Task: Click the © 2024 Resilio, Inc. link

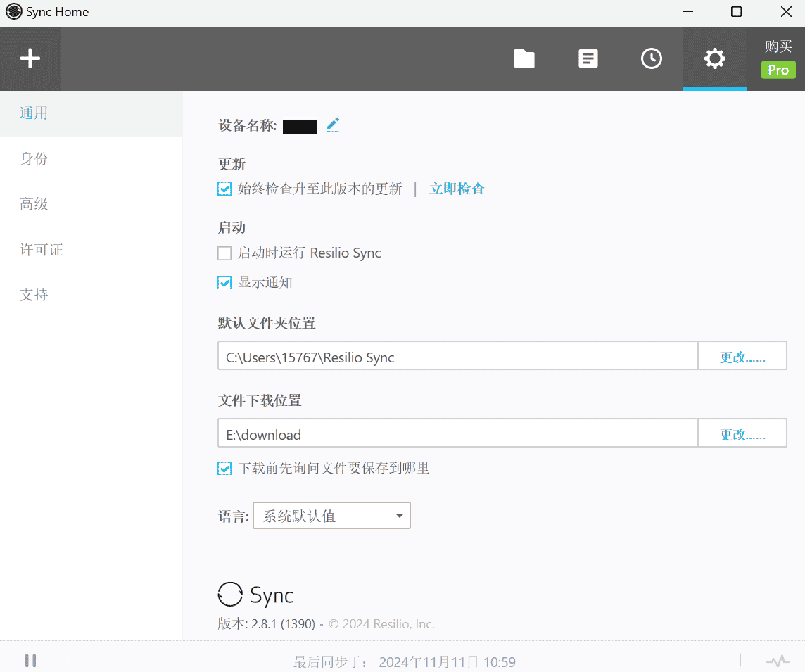Action: point(381,624)
